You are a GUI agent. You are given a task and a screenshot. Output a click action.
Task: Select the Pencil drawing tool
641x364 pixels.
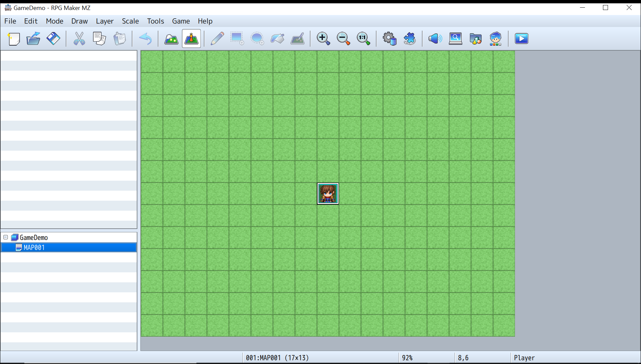[217, 39]
